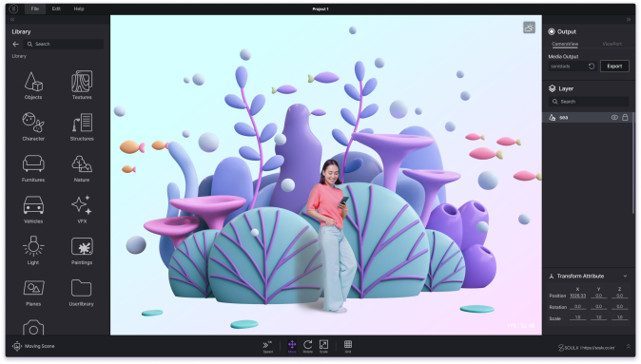Viewport: 641px width, 364px height.
Task: Click the Speed tool in bottom toolbar
Action: pos(268,347)
